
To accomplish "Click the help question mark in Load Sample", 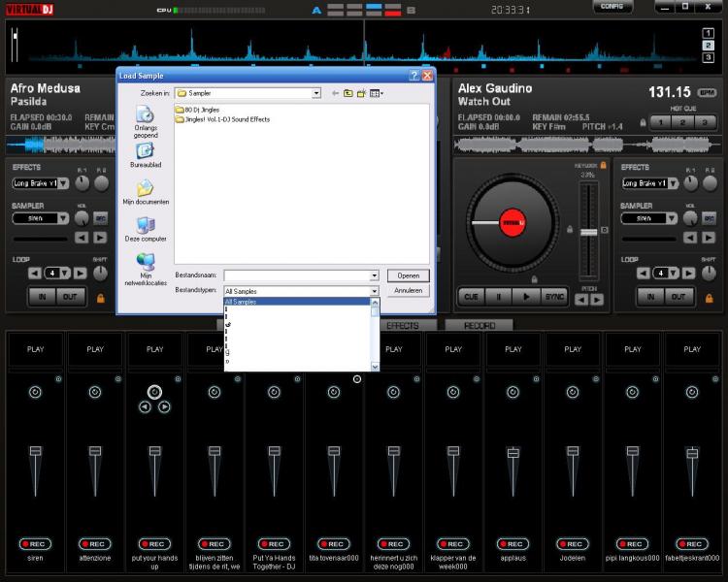I will click(414, 76).
